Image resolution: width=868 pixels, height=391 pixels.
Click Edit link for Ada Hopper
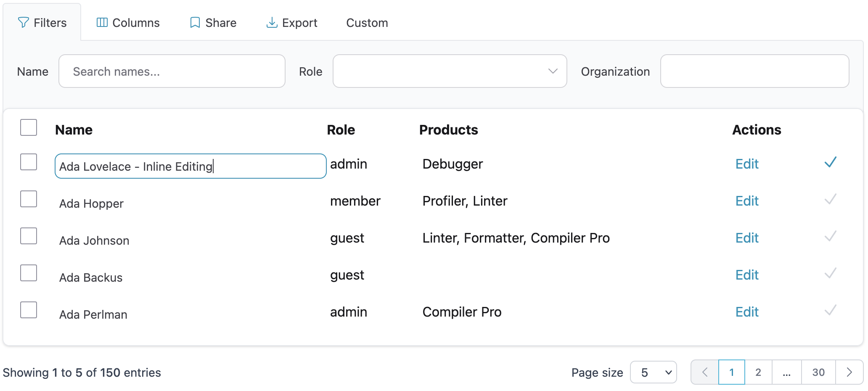pyautogui.click(x=747, y=201)
